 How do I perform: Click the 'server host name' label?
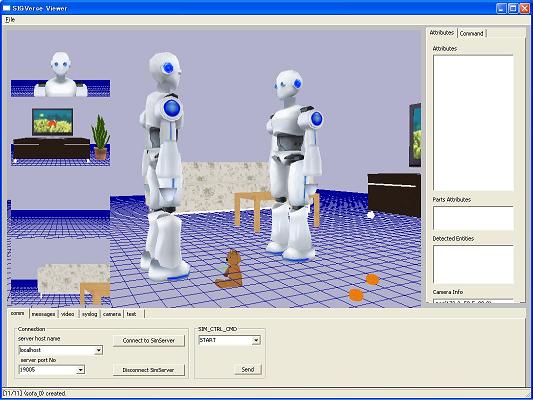(x=39, y=339)
